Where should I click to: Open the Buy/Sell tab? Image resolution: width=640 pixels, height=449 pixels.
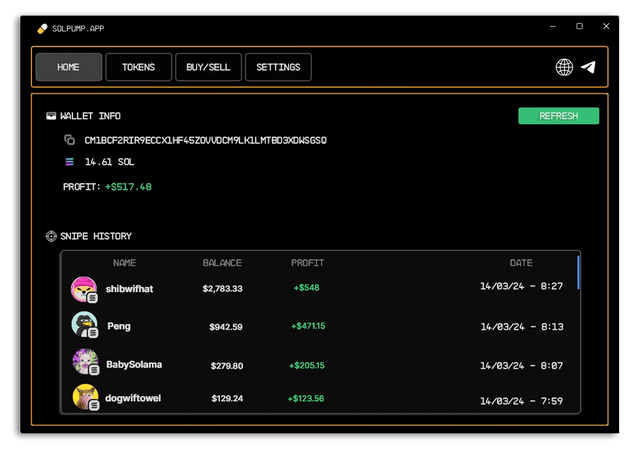pos(208,67)
